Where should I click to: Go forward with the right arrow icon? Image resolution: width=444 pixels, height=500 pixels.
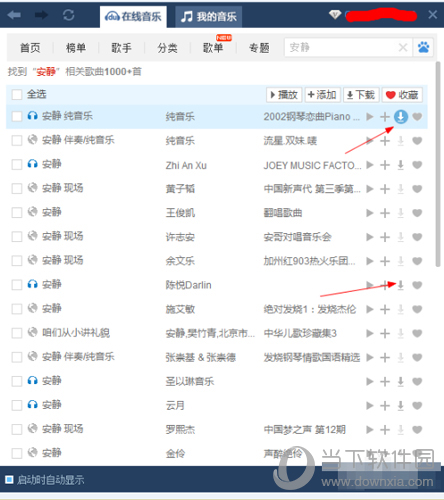pyautogui.click(x=41, y=15)
